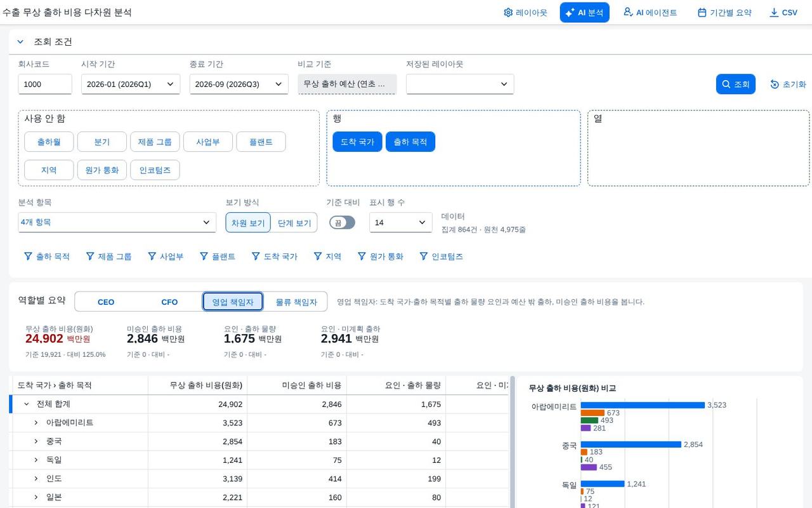
Task: Select the 영업 책임자 role tab
Action: pos(233,302)
